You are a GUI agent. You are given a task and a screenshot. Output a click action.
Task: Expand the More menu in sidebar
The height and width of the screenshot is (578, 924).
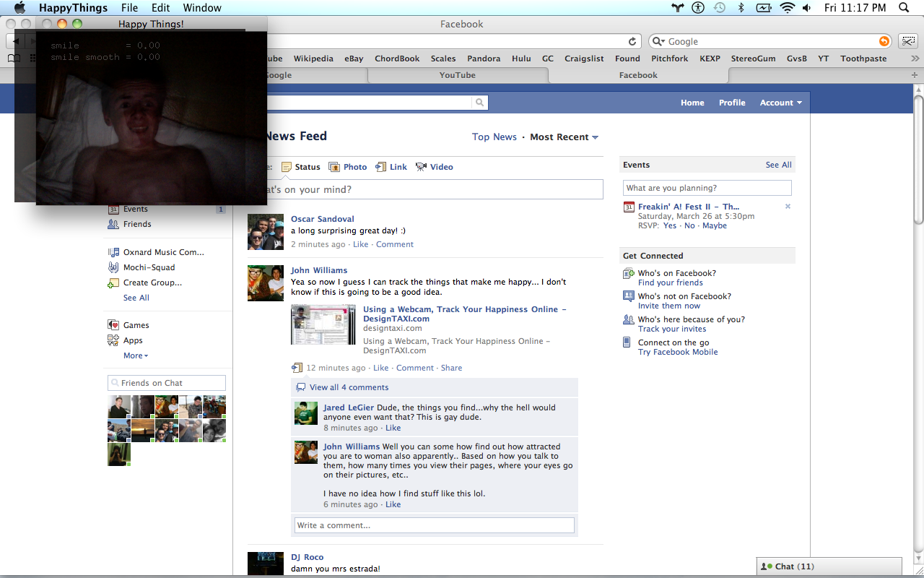(135, 355)
